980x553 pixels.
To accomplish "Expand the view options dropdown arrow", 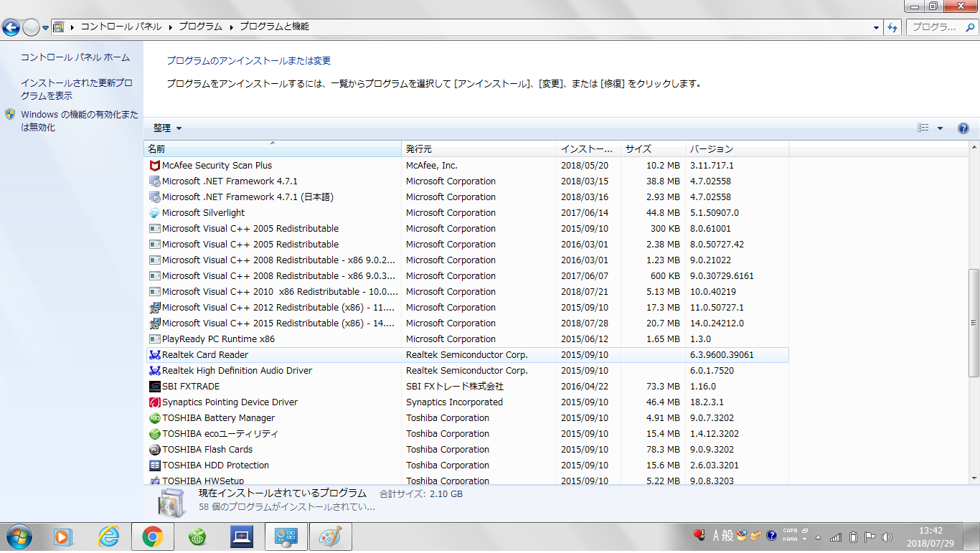I will click(x=940, y=128).
